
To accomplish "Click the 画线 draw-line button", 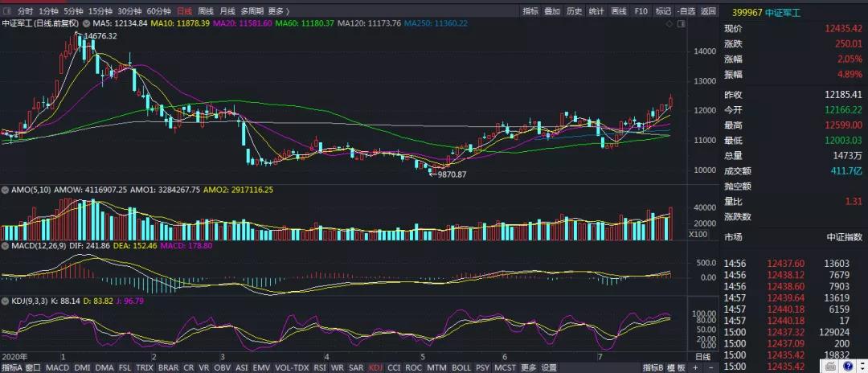I will (618, 11).
